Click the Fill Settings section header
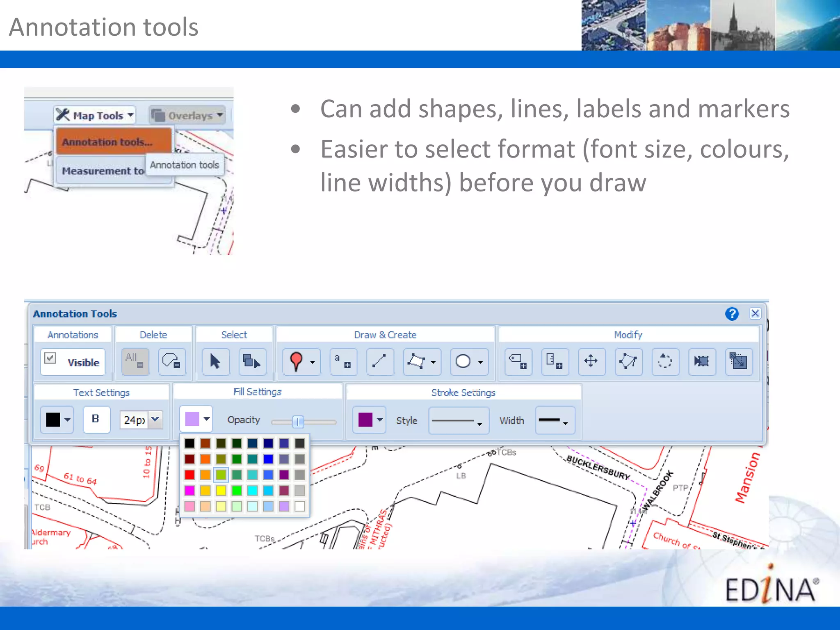 (257, 392)
